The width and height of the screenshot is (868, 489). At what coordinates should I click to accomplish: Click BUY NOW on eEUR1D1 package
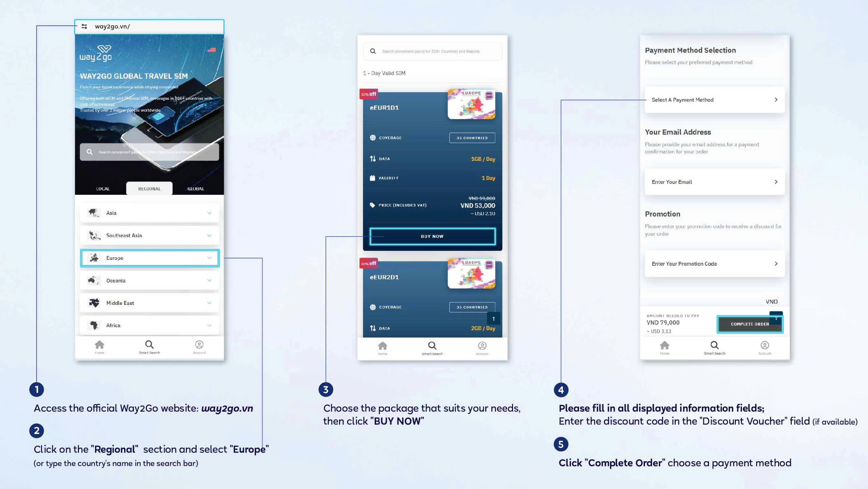[432, 236]
